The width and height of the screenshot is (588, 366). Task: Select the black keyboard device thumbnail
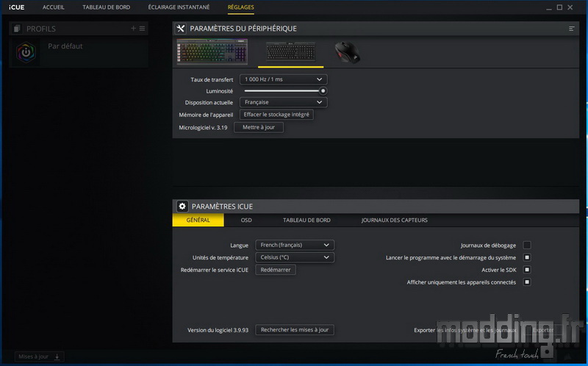click(x=291, y=51)
